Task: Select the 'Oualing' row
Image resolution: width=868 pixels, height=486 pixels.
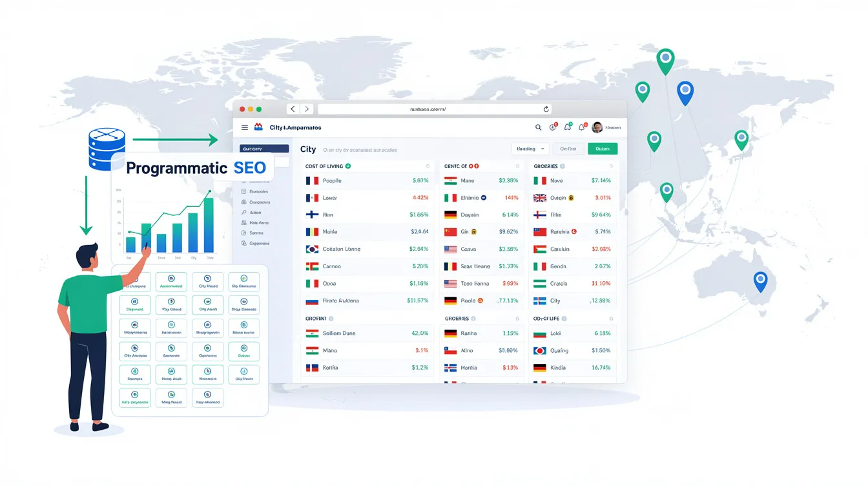Action: click(x=573, y=350)
